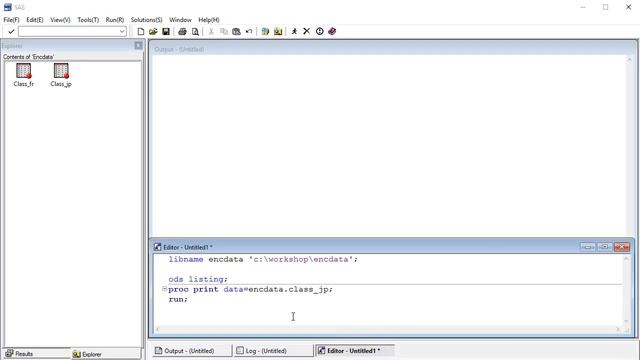
Task: Open SAS help book icon
Action: tap(332, 31)
